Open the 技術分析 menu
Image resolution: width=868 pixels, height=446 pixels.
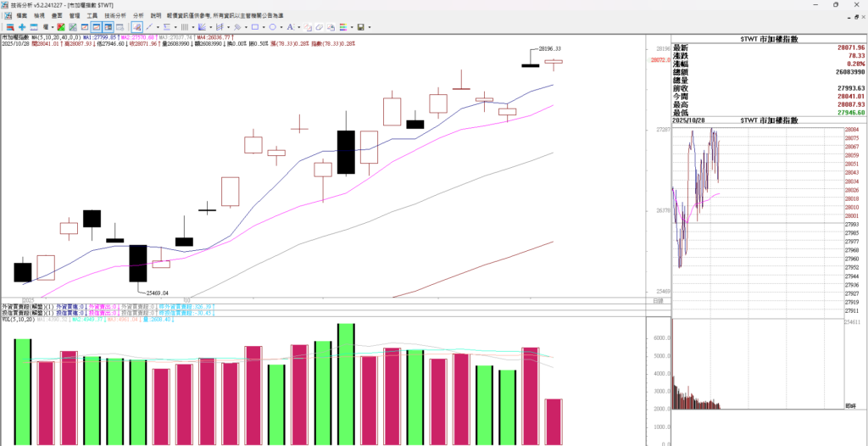click(x=115, y=15)
